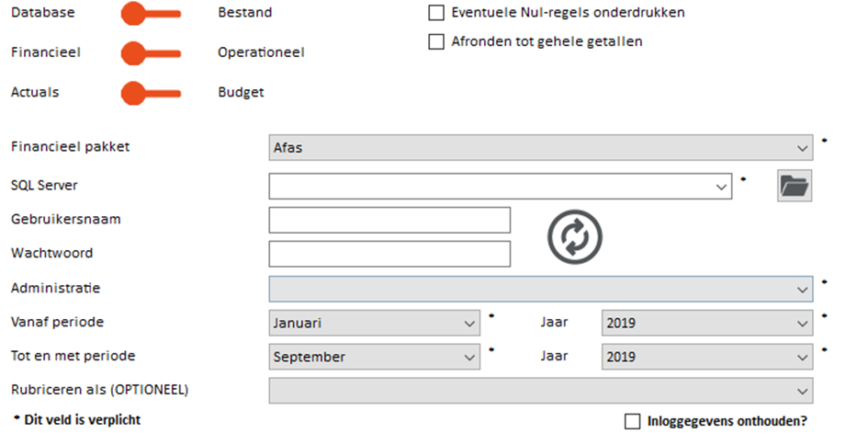Open the Administratie dropdown
The height and width of the screenshot is (445, 868).
(541, 289)
